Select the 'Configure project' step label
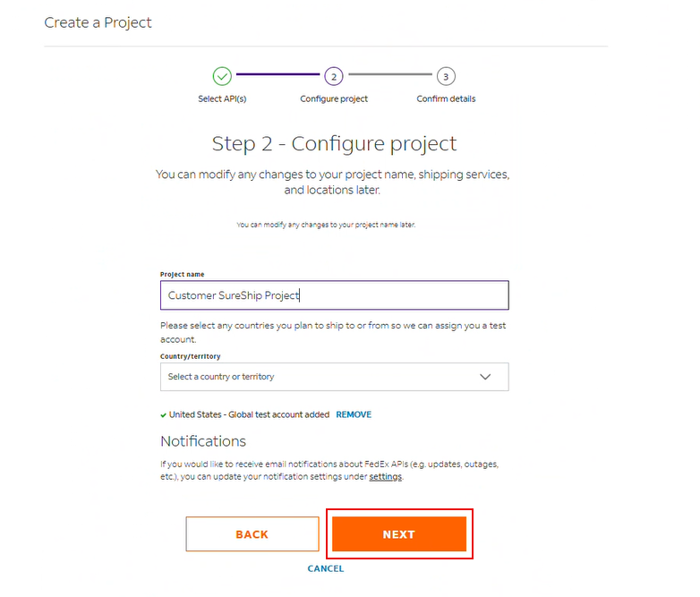The height and width of the screenshot is (597, 700). (334, 98)
